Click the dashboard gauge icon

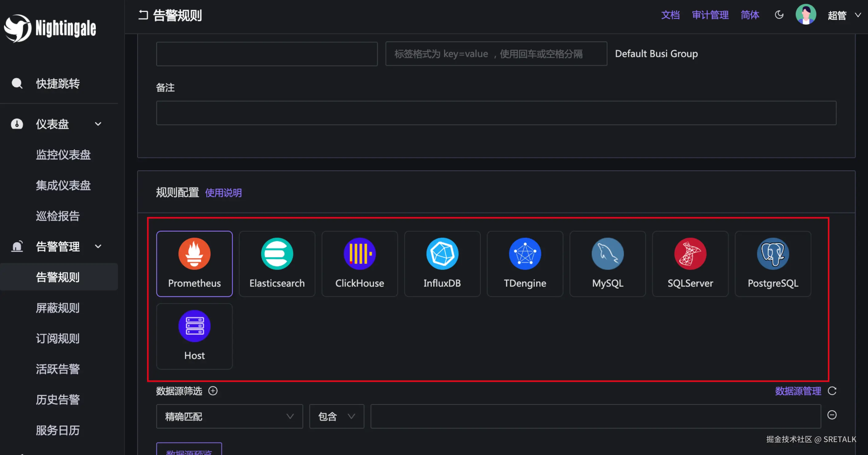tap(17, 124)
